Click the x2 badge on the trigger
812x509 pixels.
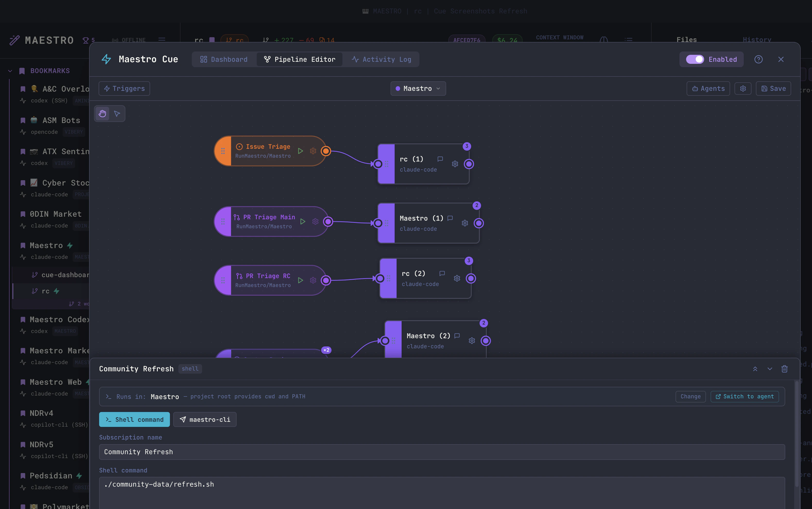click(326, 350)
